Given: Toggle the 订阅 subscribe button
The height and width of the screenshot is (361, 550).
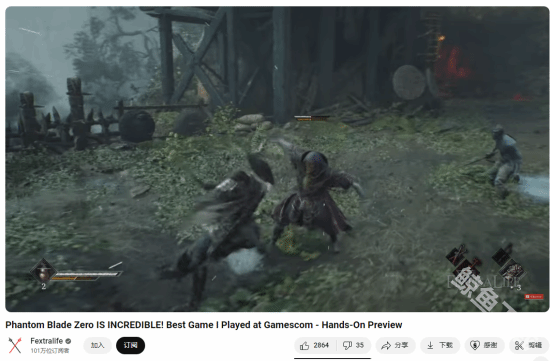Looking at the screenshot, I should pos(130,346).
